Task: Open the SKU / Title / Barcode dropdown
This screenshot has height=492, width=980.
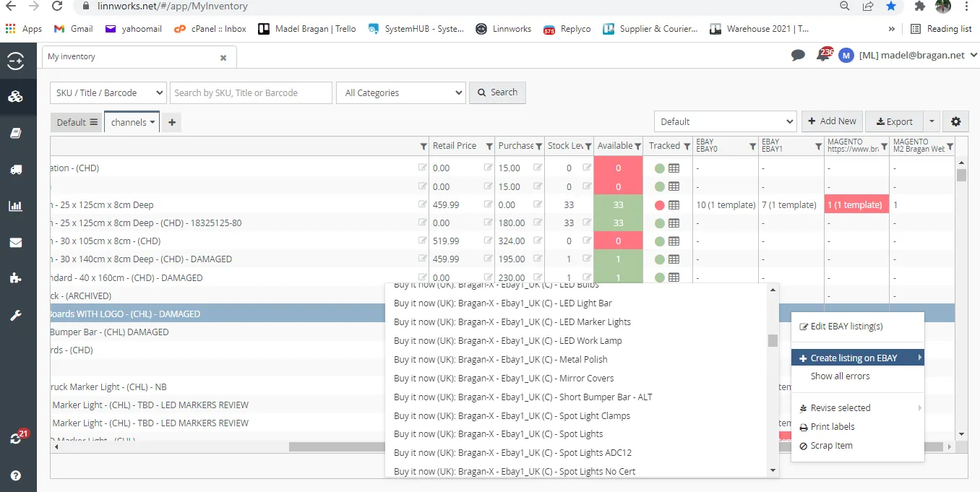Action: [108, 92]
